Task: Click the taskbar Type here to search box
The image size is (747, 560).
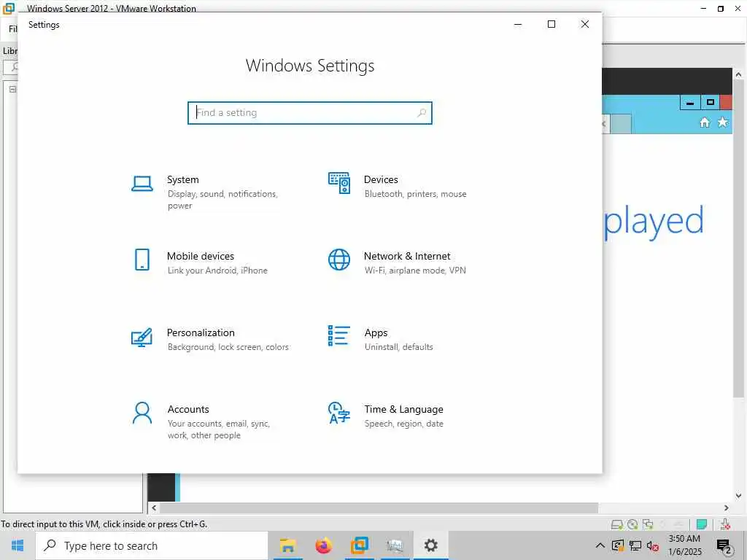Action: coord(152,545)
